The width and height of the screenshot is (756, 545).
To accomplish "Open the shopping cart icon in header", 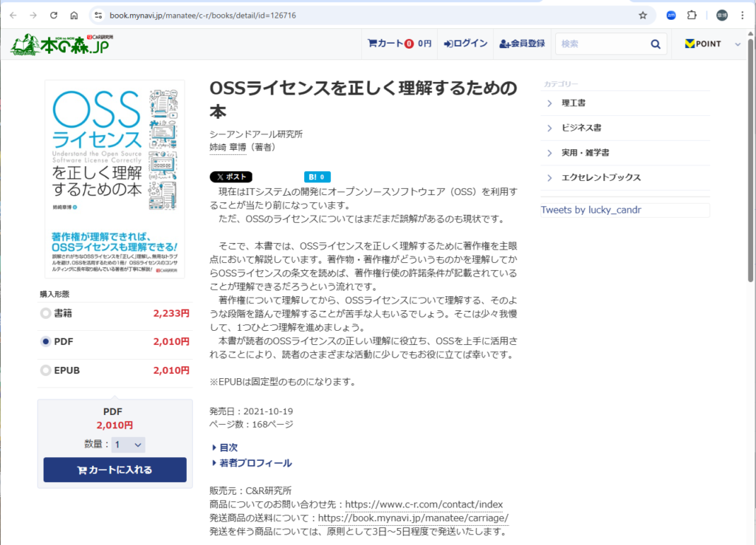I will point(373,44).
